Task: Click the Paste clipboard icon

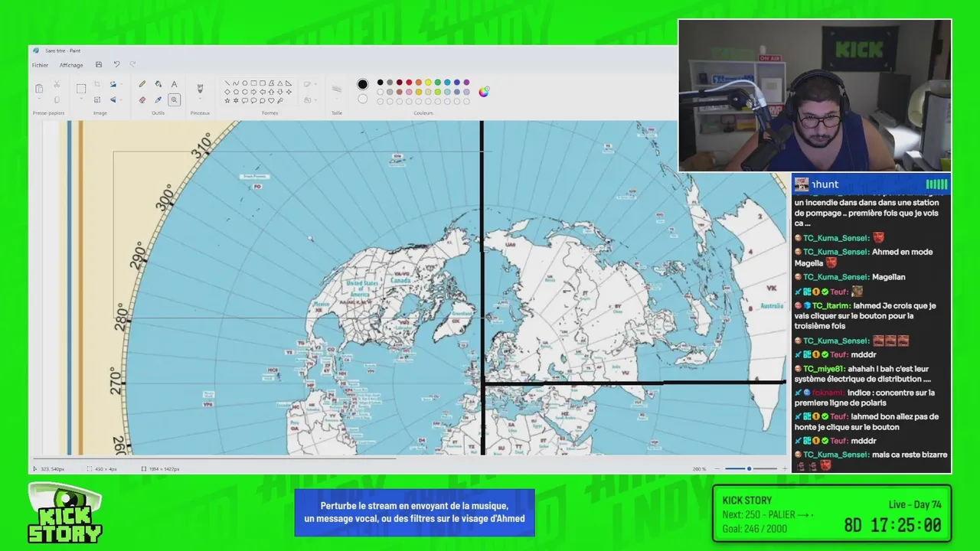Action: coord(39,89)
